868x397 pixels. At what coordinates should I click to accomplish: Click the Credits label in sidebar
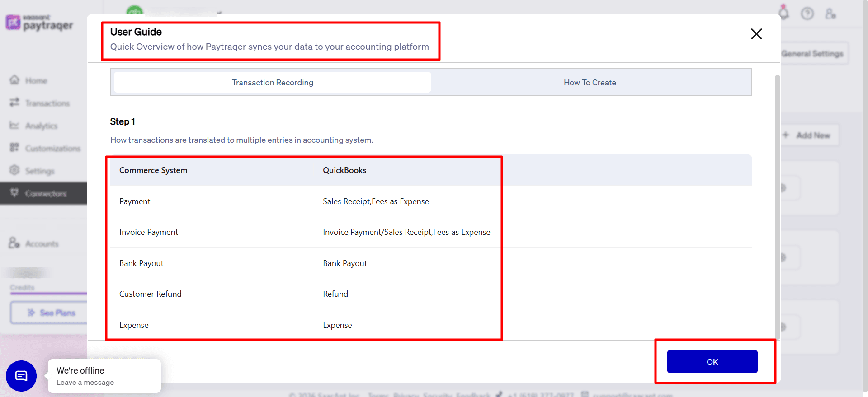coord(22,287)
